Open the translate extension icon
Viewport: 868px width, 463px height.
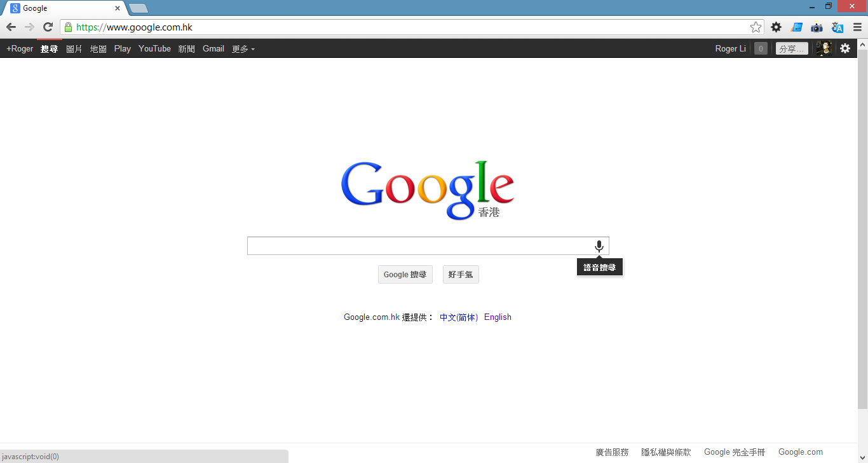coord(837,27)
